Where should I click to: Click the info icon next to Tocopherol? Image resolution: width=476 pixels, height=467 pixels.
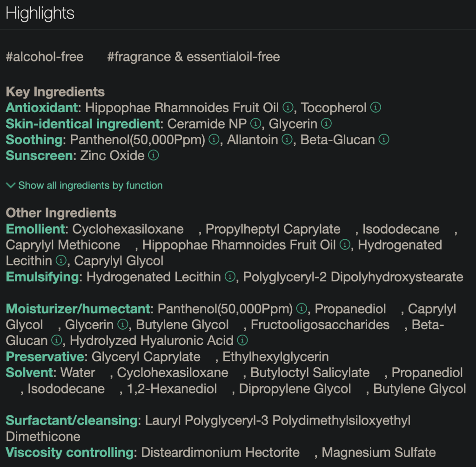coord(375,108)
